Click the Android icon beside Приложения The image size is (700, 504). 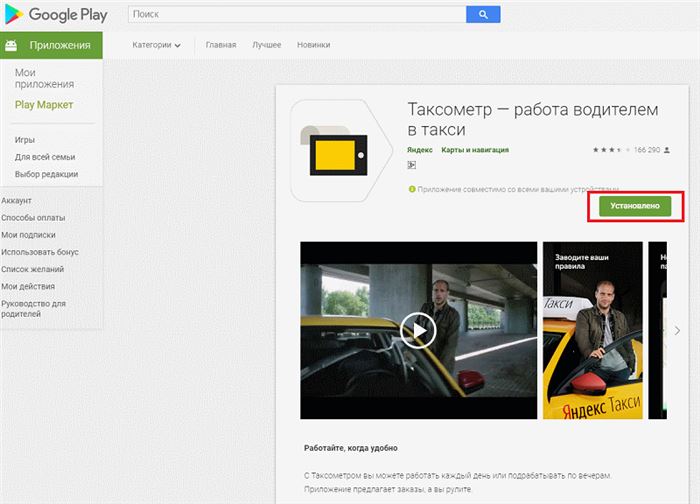click(11, 45)
